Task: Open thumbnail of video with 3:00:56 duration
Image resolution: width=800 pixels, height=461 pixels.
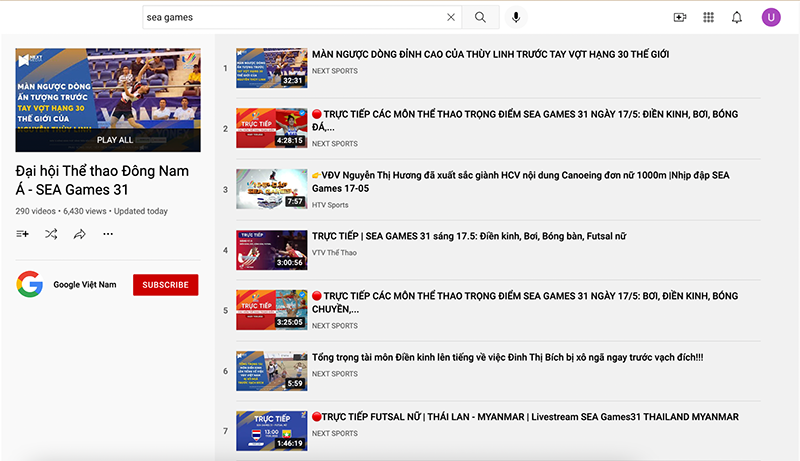Action: point(271,250)
